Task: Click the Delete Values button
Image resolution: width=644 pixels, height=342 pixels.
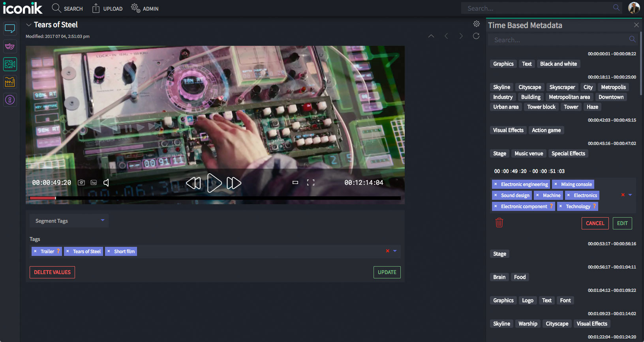Action: (52, 272)
